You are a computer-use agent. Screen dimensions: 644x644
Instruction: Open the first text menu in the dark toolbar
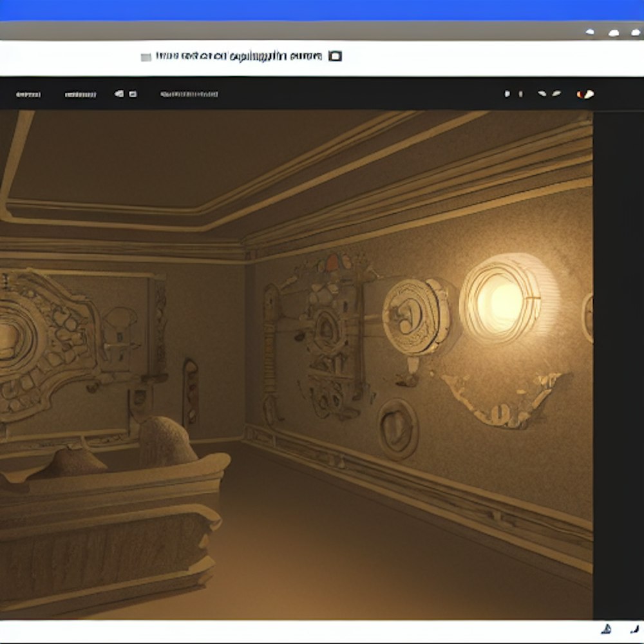pos(28,95)
